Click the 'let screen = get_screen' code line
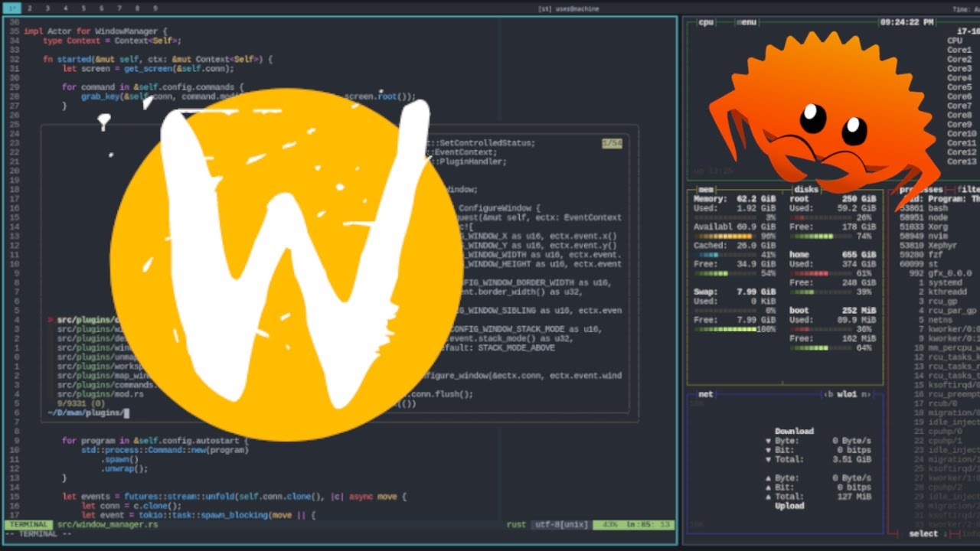This screenshot has width=980, height=551. click(x=148, y=68)
